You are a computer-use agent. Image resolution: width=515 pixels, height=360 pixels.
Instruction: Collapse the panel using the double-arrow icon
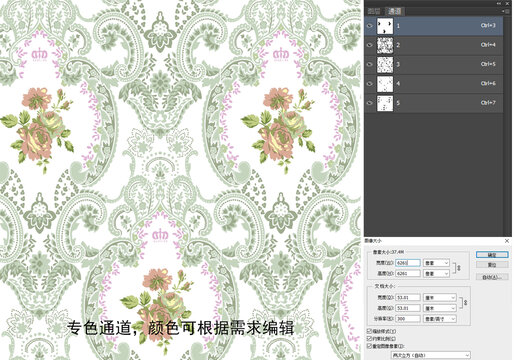coord(499,3)
